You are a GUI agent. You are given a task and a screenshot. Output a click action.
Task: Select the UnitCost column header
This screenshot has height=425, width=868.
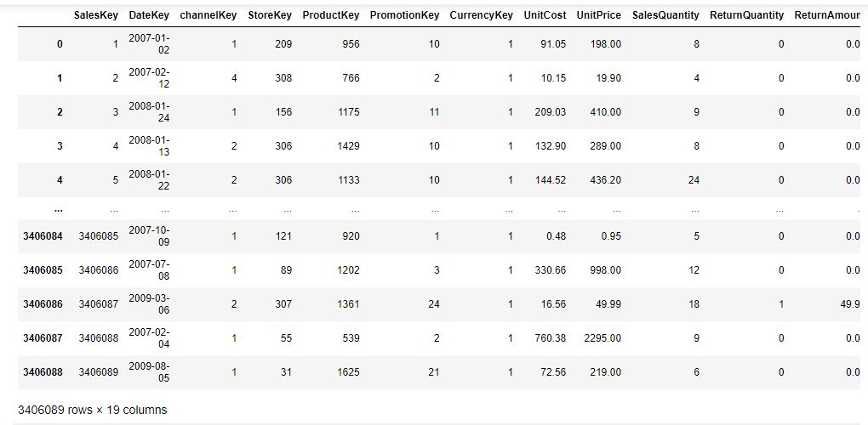coord(545,15)
